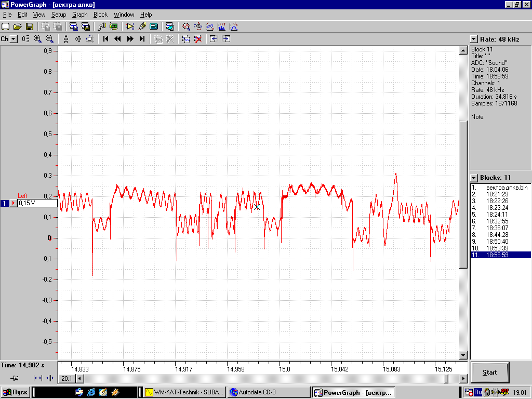Zoom in with the plus magnifier
The height and width of the screenshot is (399, 532).
click(37, 39)
